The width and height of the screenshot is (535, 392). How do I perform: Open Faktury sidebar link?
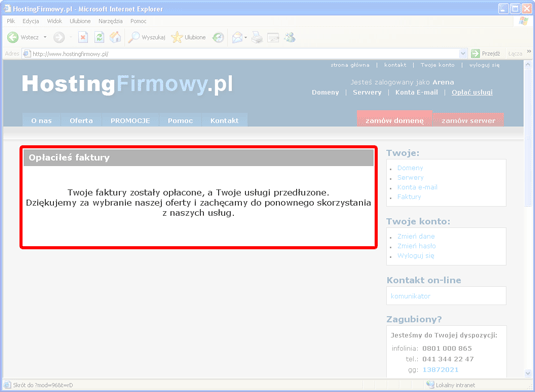(409, 197)
